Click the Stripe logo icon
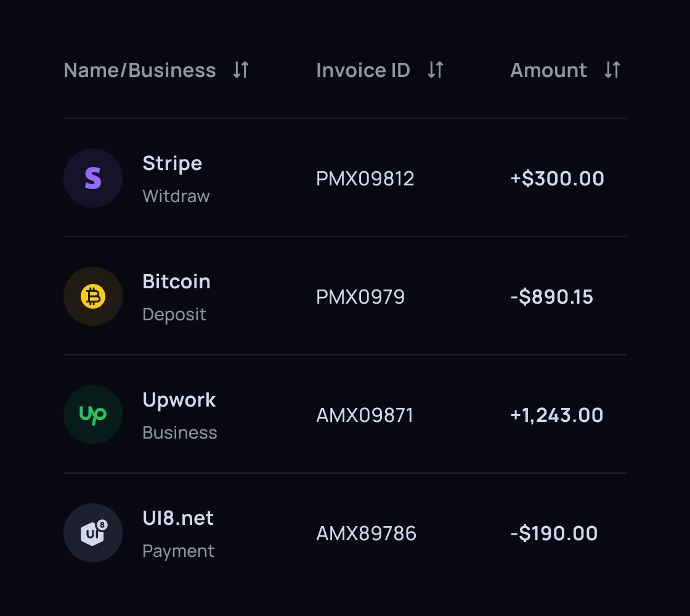 pyautogui.click(x=93, y=179)
